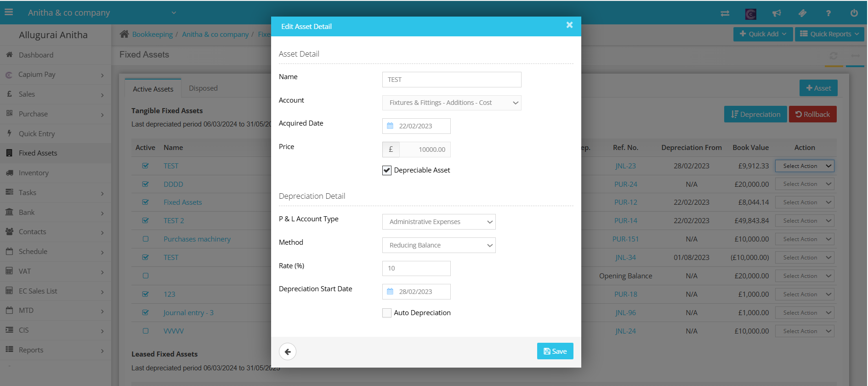Click the Inventory truck icon

[x=9, y=173]
